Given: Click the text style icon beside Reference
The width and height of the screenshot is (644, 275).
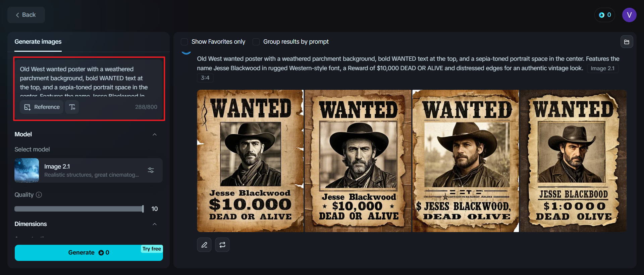Looking at the screenshot, I should [72, 107].
